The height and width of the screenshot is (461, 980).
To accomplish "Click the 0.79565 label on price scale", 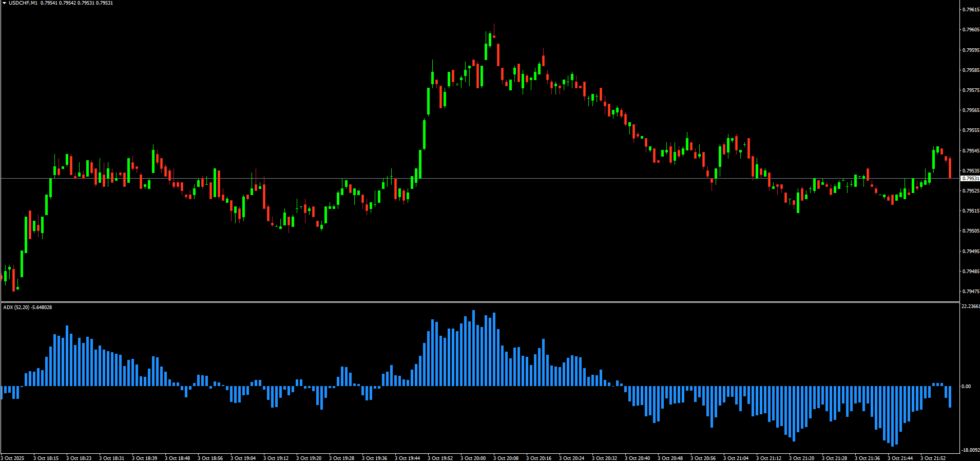I will 970,110.
